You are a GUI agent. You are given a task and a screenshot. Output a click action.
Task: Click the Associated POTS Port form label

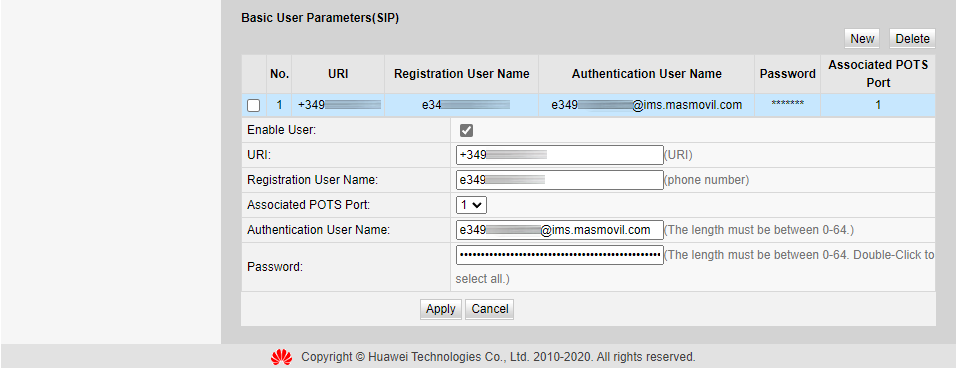coord(309,205)
